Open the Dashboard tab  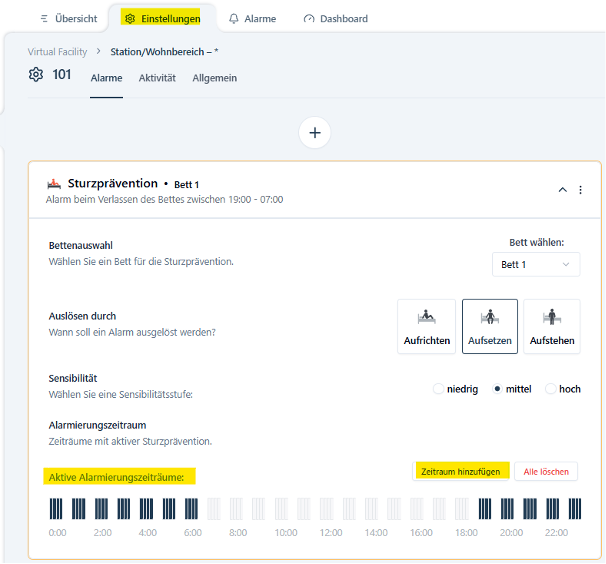(335, 19)
